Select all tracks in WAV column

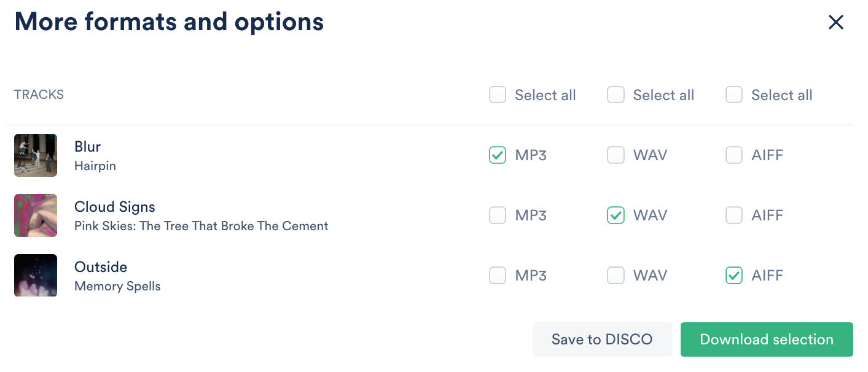click(616, 95)
